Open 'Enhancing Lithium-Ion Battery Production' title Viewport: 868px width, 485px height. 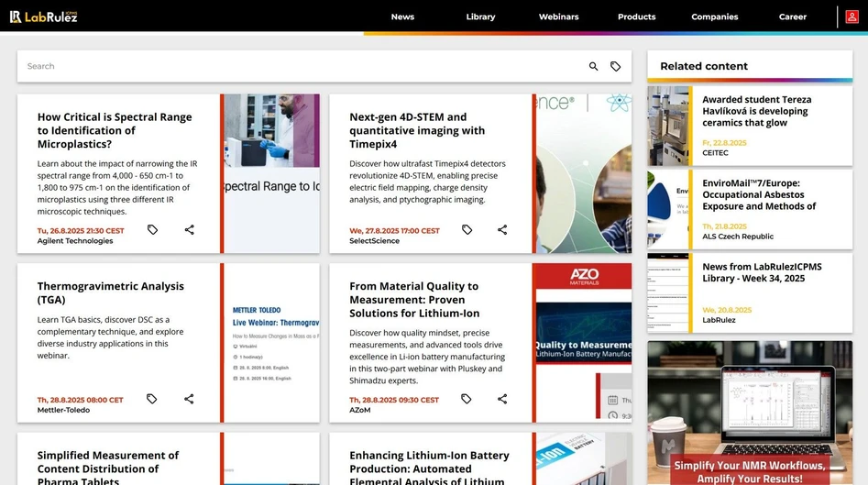(x=429, y=468)
